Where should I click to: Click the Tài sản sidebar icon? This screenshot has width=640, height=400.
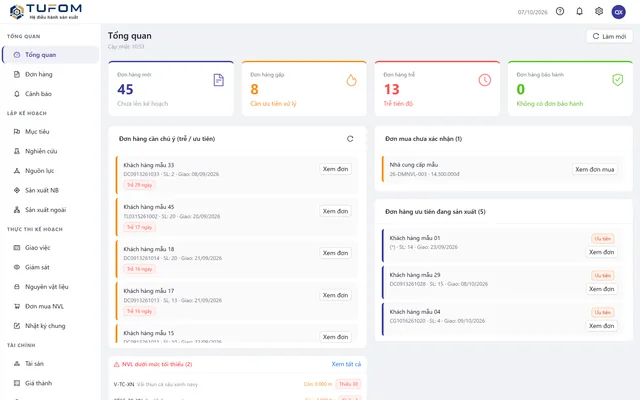coord(17,364)
